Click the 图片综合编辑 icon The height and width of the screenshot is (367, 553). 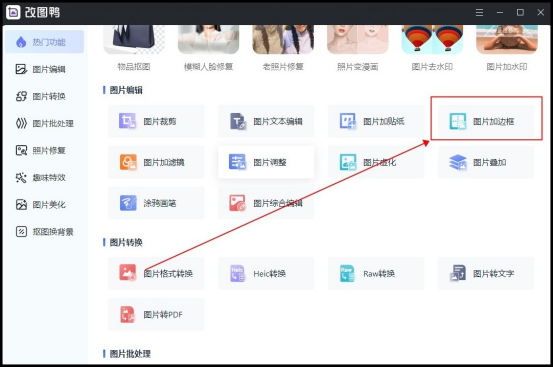coord(237,203)
